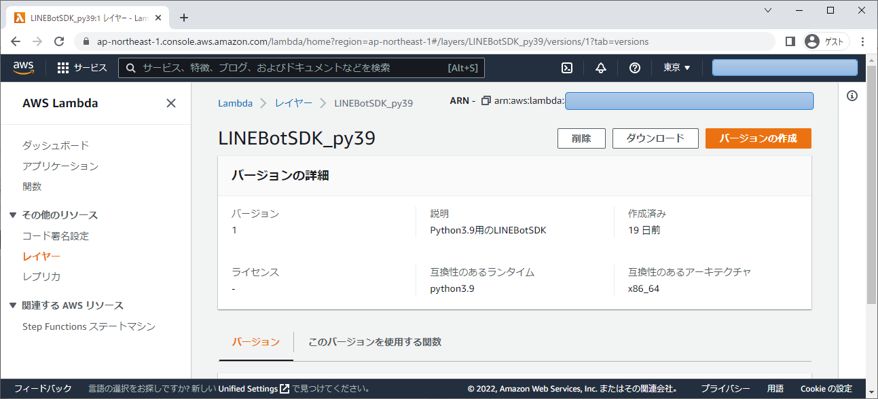The width and height of the screenshot is (878, 399).
Task: Open the notifications bell
Action: tap(601, 68)
